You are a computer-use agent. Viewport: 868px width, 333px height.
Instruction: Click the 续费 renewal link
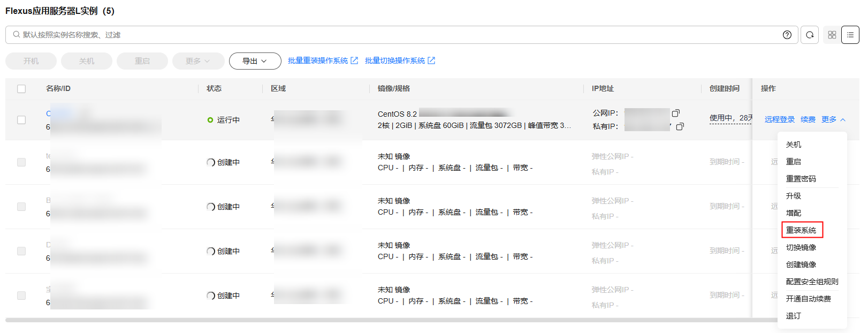808,119
